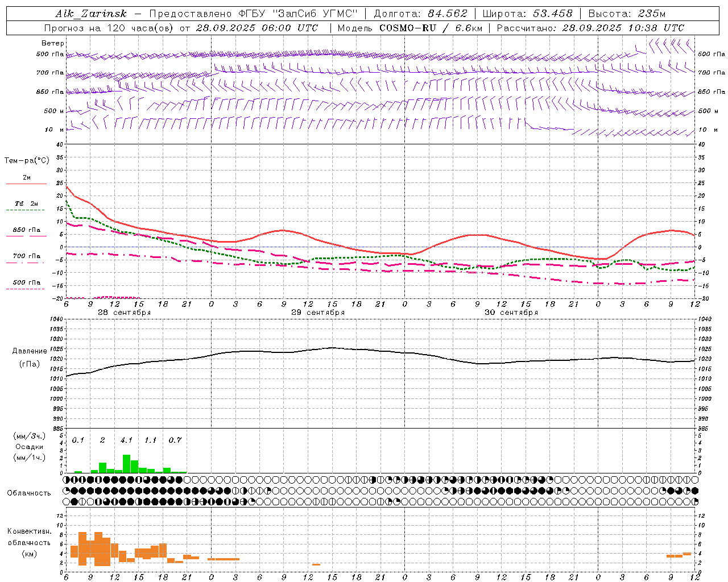The height and width of the screenshot is (582, 728).
Task: Click the (мм/1ч.) precipitation unit label
Action: pos(29,457)
